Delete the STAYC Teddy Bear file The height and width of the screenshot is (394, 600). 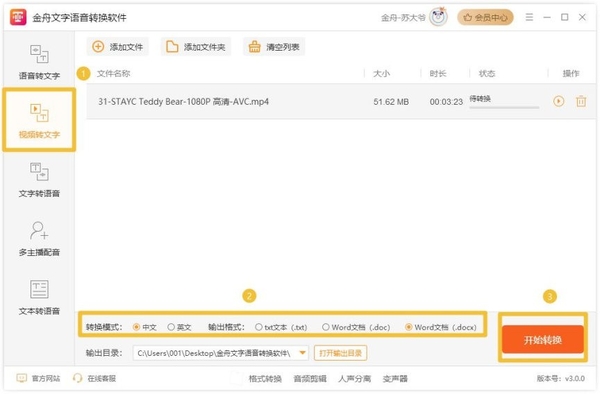tap(581, 101)
